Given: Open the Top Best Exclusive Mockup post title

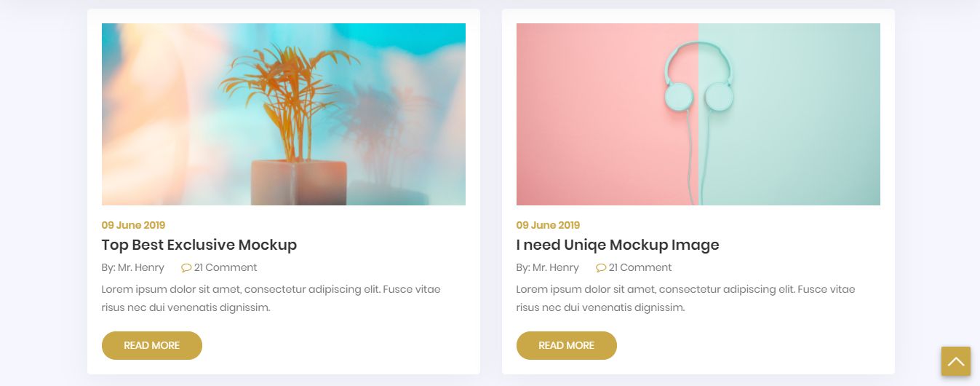Looking at the screenshot, I should pyautogui.click(x=199, y=245).
